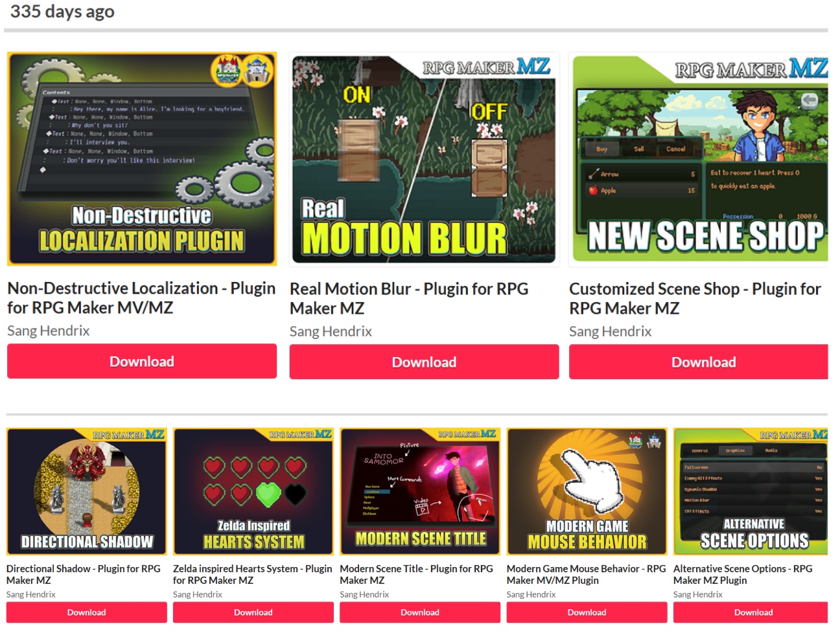
Task: Open the Directional Shadow thumbnail image
Action: click(x=87, y=491)
